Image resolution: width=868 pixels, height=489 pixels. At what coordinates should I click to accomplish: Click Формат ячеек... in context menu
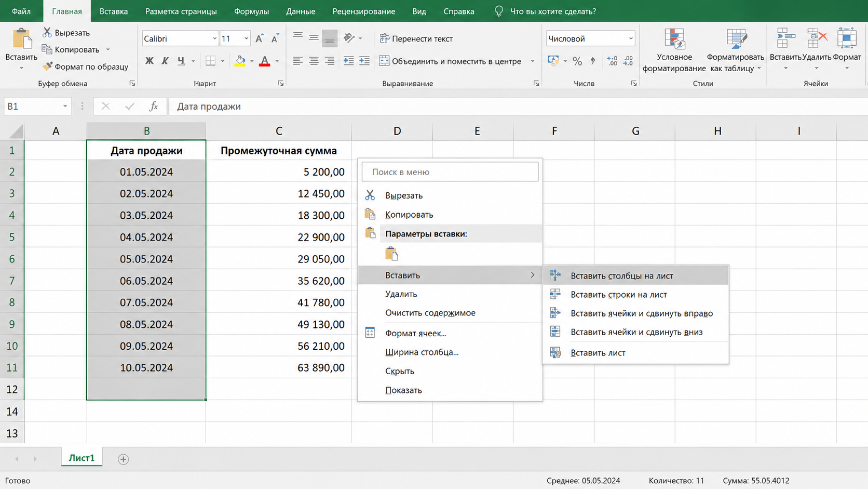point(450,333)
